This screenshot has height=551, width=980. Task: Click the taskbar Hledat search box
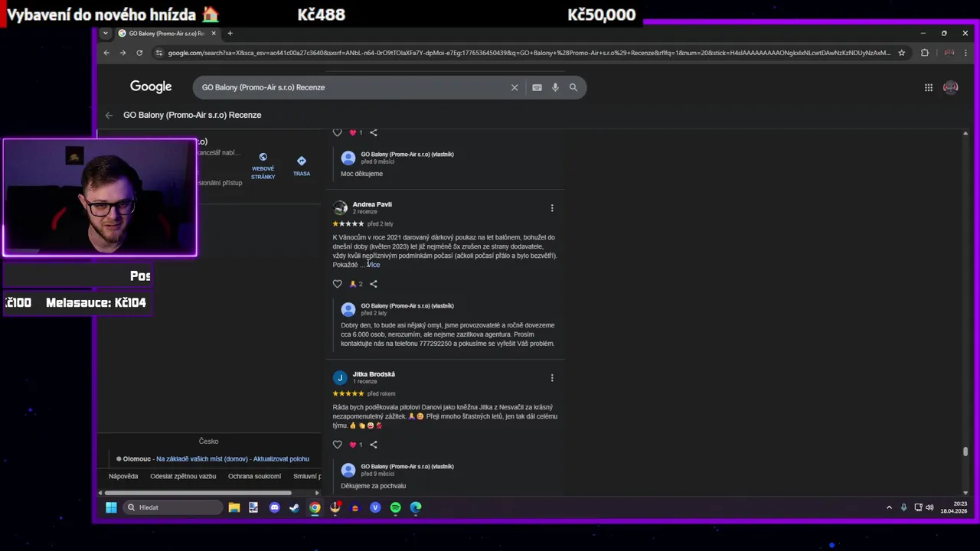pyautogui.click(x=172, y=507)
